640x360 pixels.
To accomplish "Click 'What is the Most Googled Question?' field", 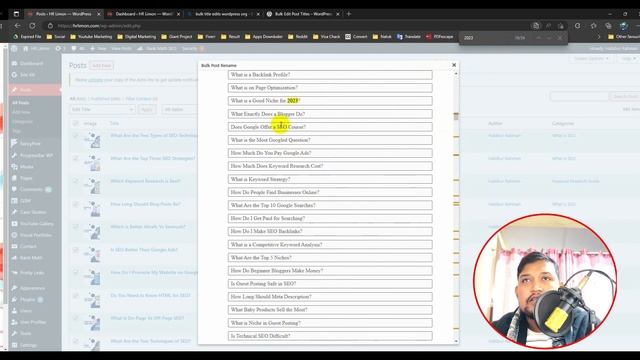I will click(x=330, y=140).
